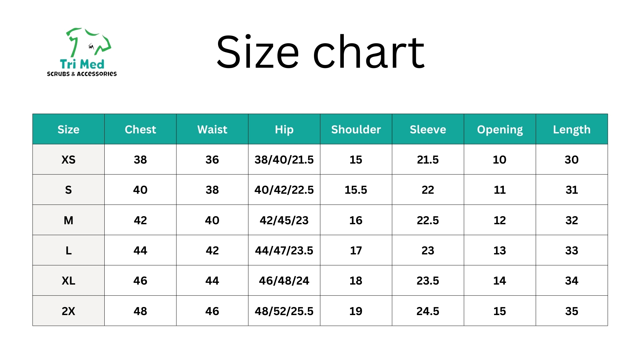Viewport: 644px width, 362px height.
Task: Click the "Size chart" title text
Action: click(320, 52)
